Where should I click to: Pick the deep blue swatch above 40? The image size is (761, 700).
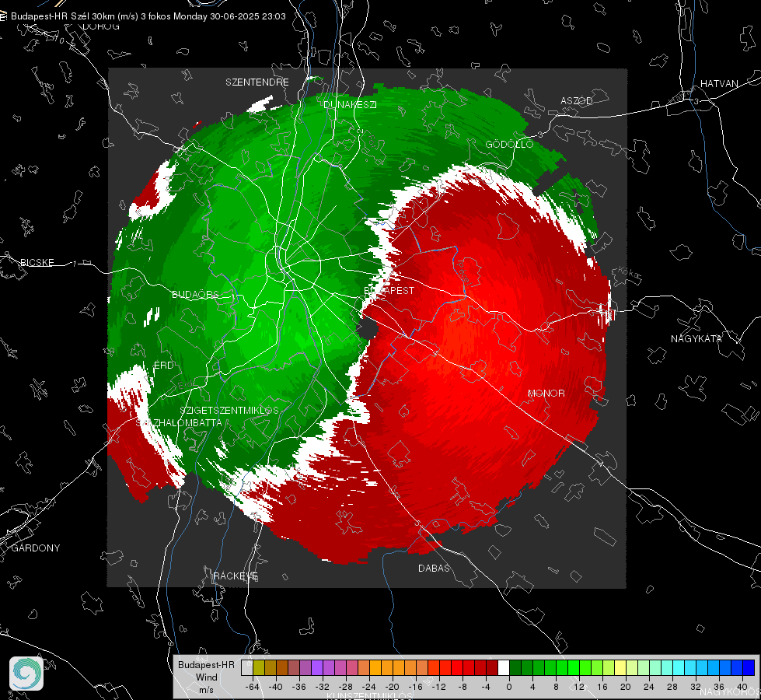pos(749,667)
